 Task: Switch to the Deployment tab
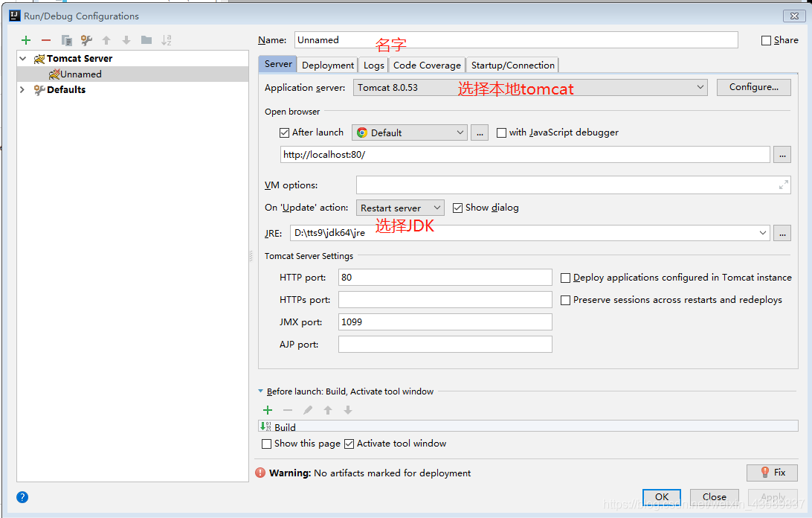328,65
